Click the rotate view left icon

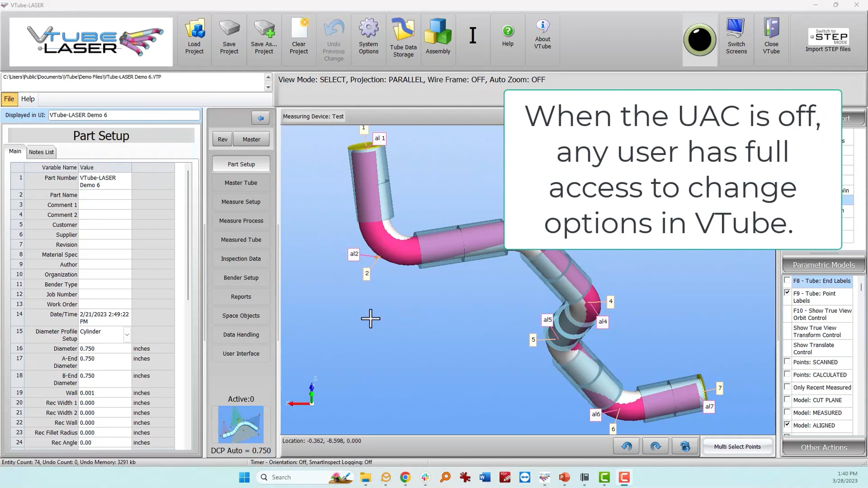pyautogui.click(x=626, y=446)
